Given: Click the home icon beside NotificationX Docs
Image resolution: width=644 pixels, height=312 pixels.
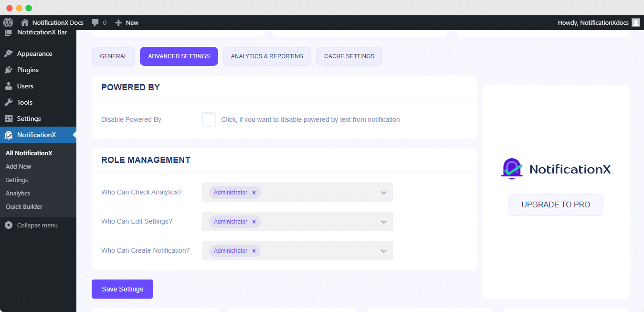Looking at the screenshot, I should coord(25,22).
